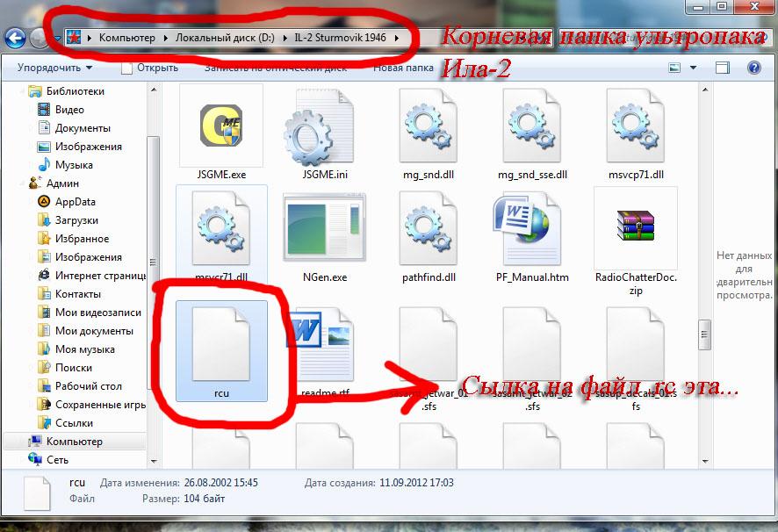Click Новая папка toolbar button
The height and width of the screenshot is (532, 778).
[x=403, y=68]
